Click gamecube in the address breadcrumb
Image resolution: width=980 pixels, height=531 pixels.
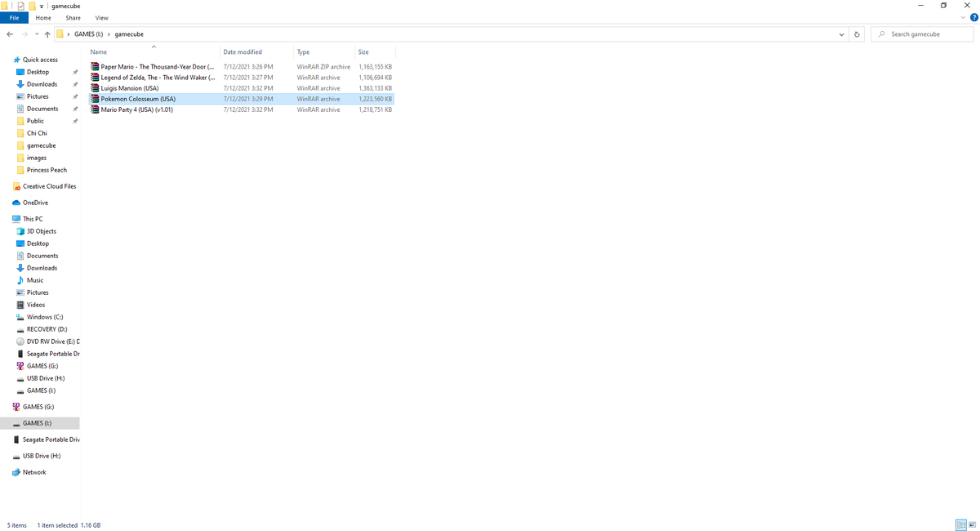click(129, 34)
